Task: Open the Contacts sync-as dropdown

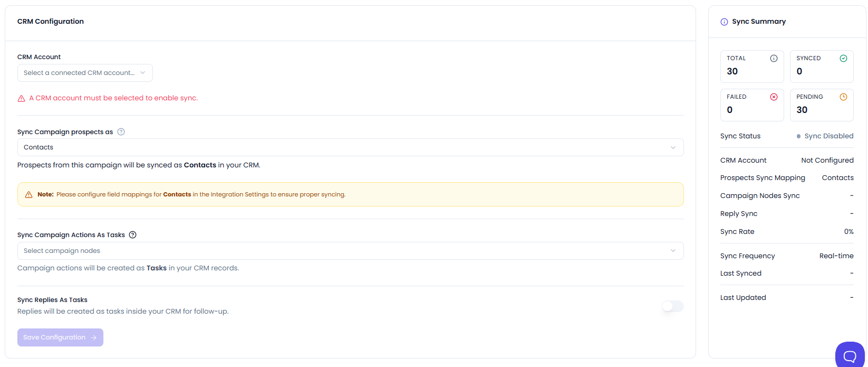Action: point(350,147)
